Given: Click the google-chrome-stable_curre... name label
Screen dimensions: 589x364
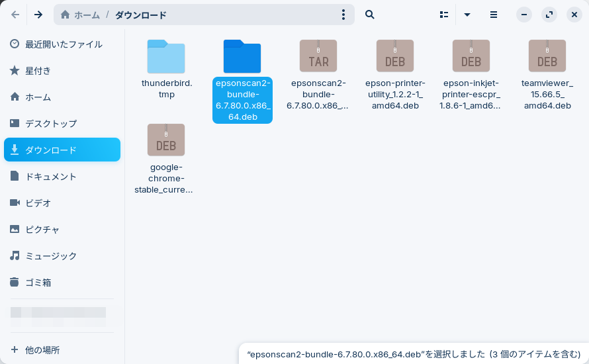Looking at the screenshot, I should [x=163, y=179].
